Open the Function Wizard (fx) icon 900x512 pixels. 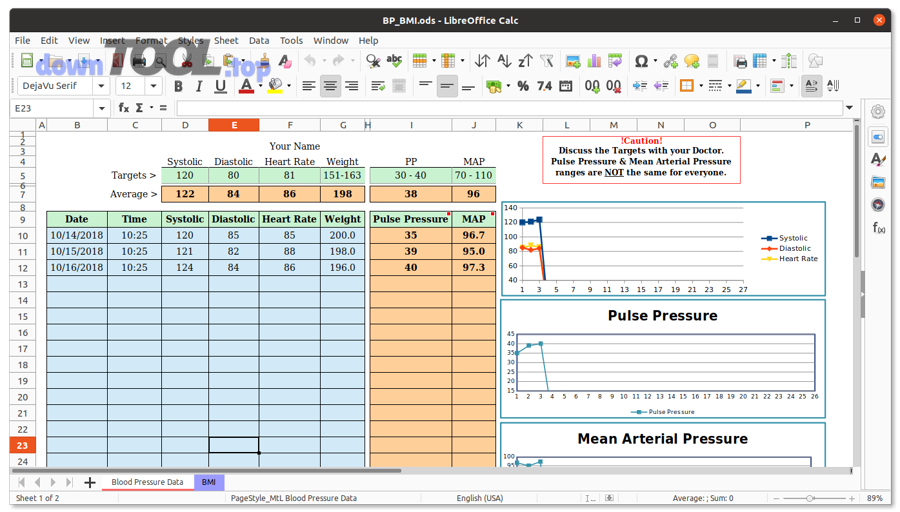123,108
